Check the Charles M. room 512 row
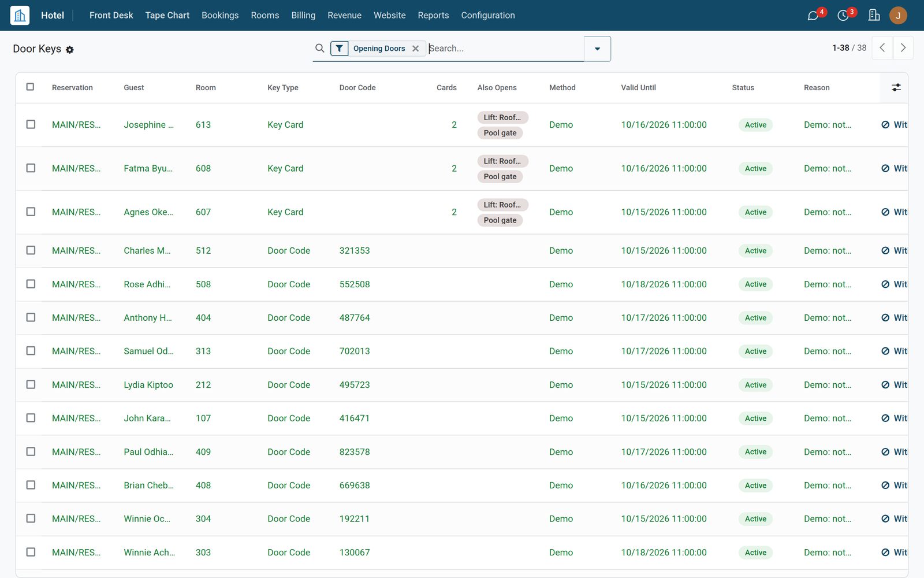 pyautogui.click(x=31, y=250)
